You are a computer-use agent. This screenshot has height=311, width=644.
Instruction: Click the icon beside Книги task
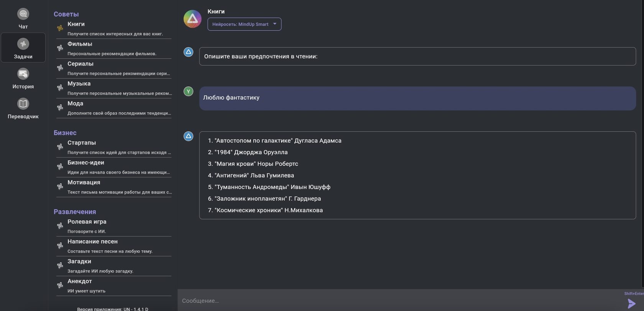pyautogui.click(x=60, y=28)
